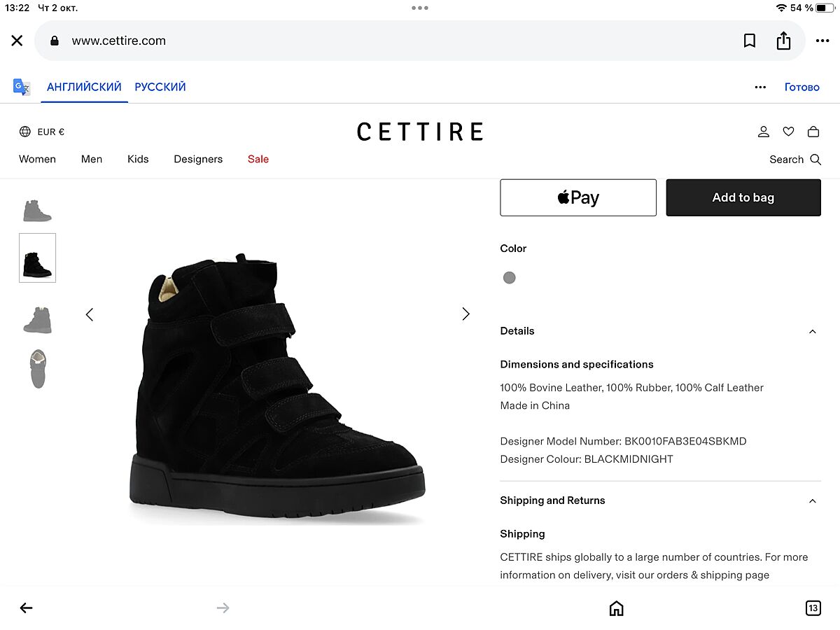Click the Search magnifier icon
The image size is (840, 630).
click(x=815, y=160)
